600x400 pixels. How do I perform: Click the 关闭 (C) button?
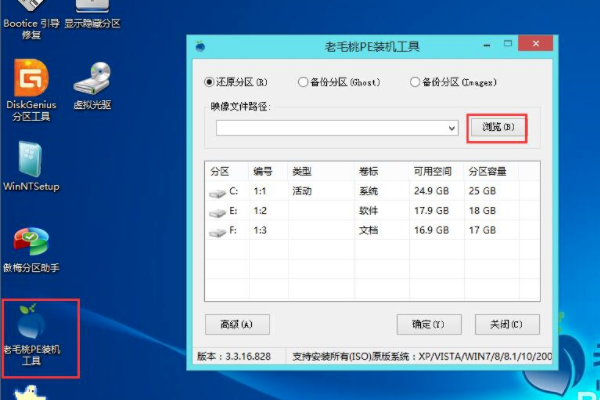507,325
